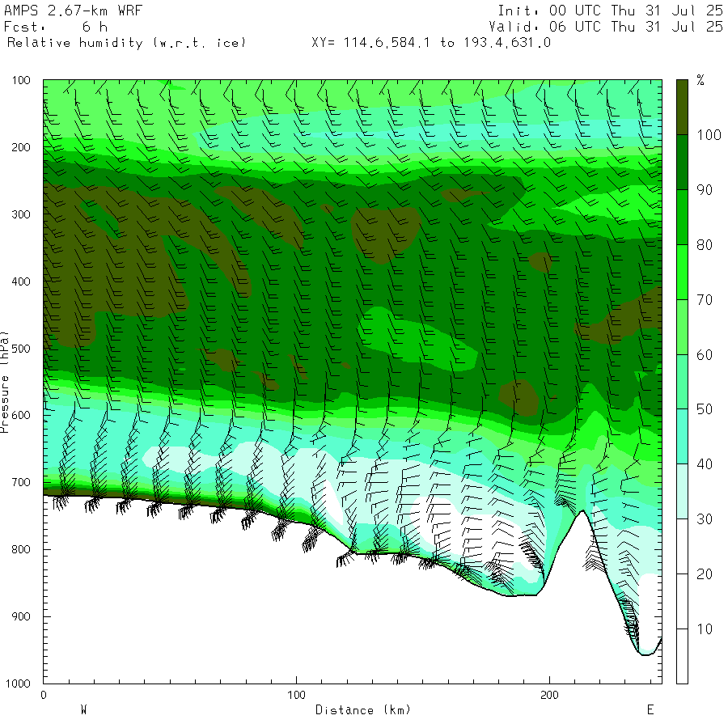
Task: Click the colorbar value label 50
Action: click(x=705, y=409)
